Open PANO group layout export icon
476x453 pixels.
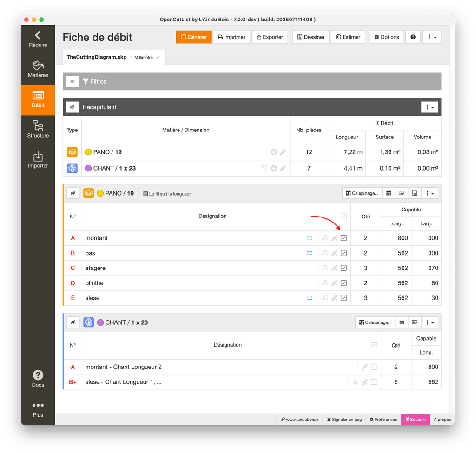point(415,193)
